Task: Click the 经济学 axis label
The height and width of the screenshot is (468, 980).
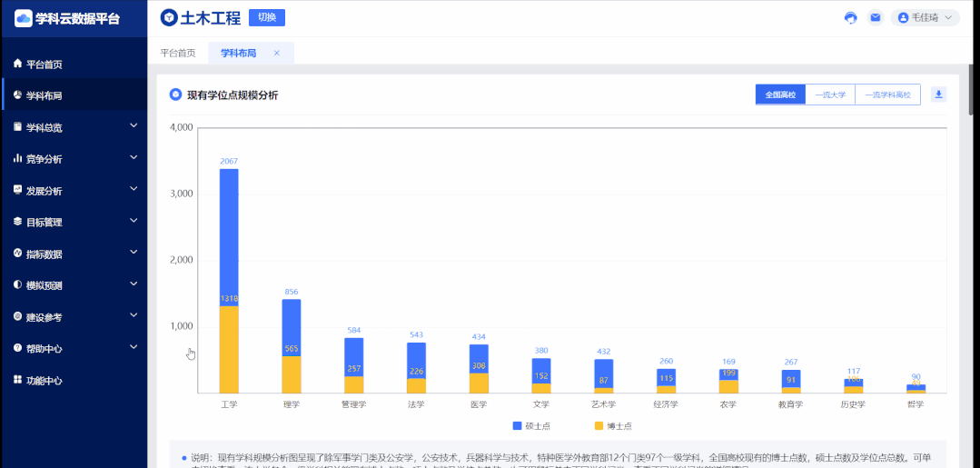Action: [666, 404]
